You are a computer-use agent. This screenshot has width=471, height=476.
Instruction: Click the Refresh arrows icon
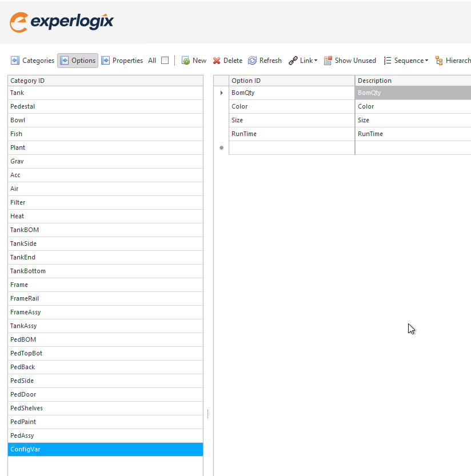[252, 61]
